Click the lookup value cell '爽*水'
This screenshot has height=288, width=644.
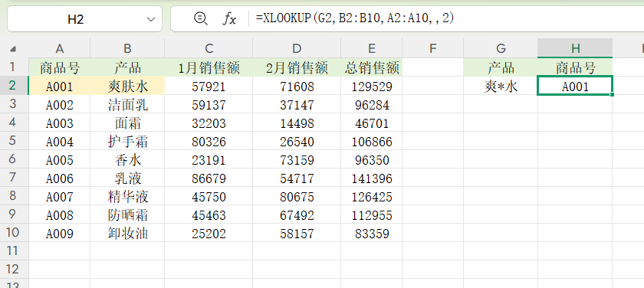501,86
